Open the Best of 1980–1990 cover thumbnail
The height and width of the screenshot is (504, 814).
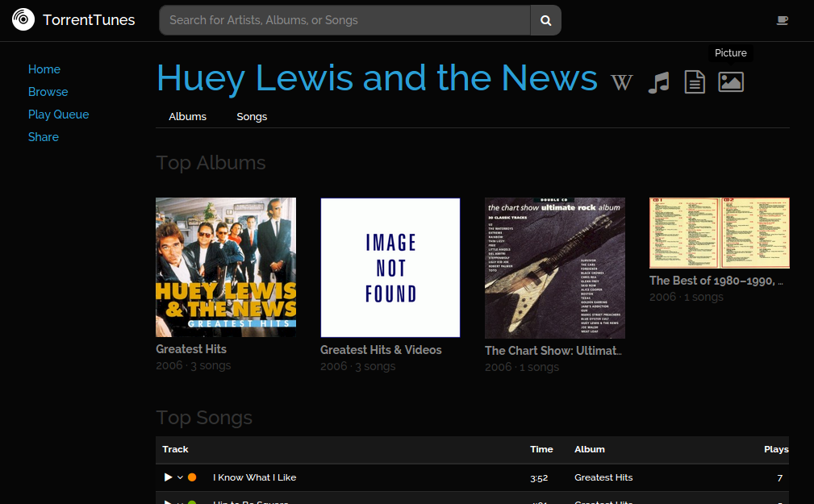point(720,233)
